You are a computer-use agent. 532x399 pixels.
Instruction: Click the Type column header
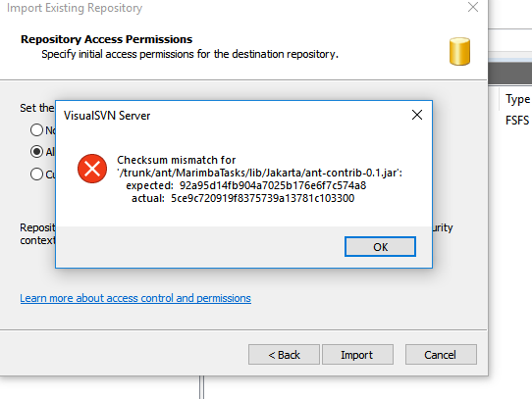tap(517, 99)
